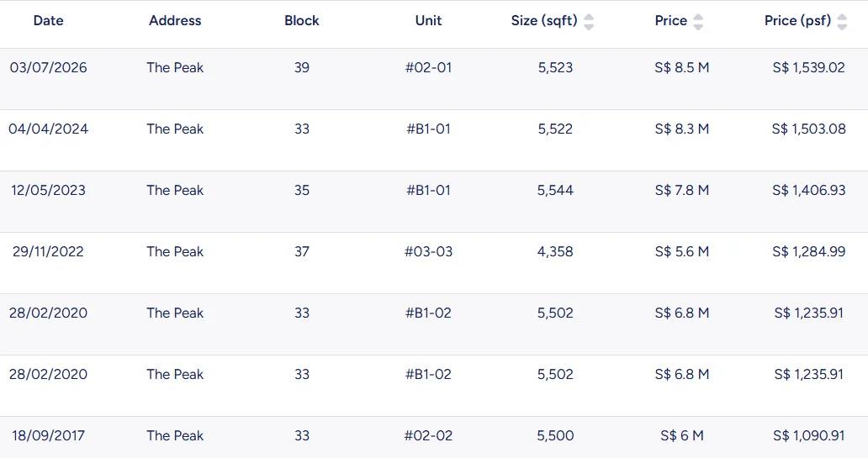The image size is (868, 458).
Task: Select the 5,544 sqft size cell
Action: coord(555,190)
